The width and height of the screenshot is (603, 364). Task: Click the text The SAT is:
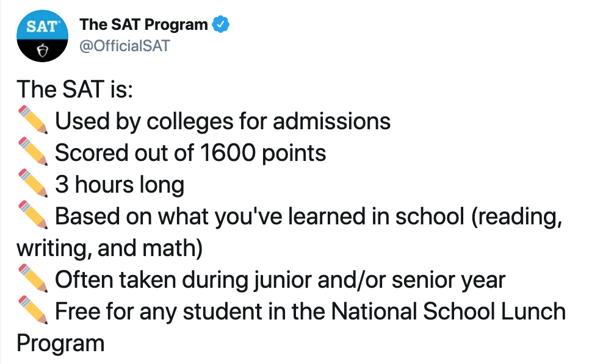(x=74, y=89)
